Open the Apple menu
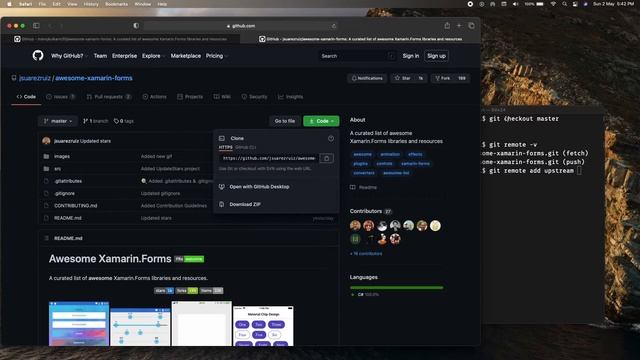Image resolution: width=640 pixels, height=360 pixels. [9, 4]
